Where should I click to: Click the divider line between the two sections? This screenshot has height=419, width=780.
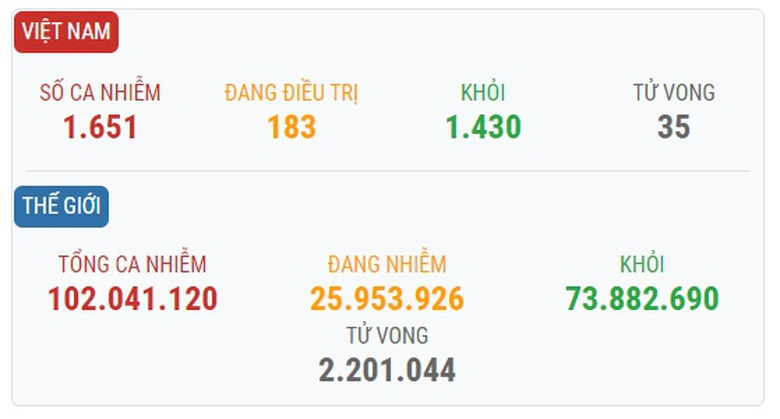pyautogui.click(x=386, y=171)
